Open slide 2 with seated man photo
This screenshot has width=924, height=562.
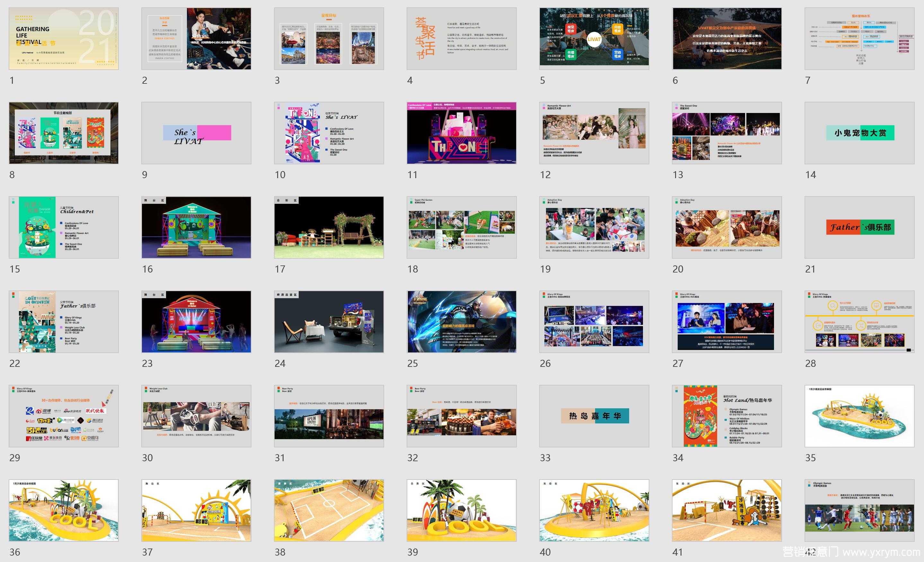coord(196,39)
